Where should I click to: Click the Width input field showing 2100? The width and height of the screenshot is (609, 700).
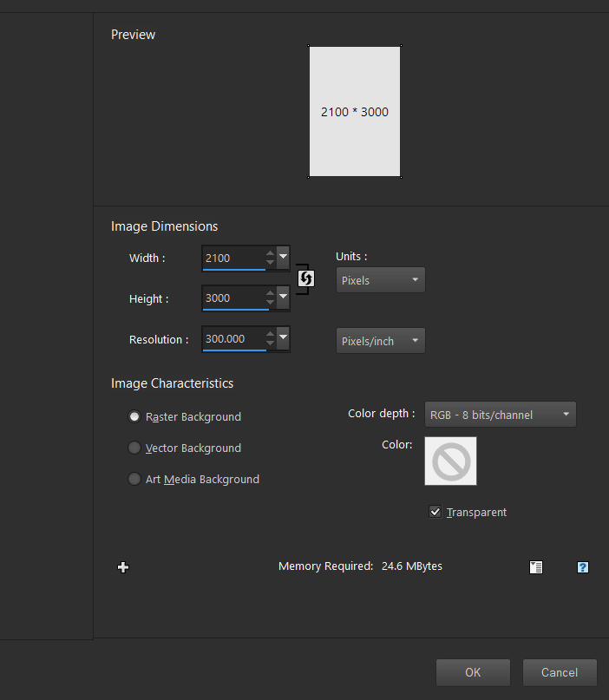[x=234, y=258]
